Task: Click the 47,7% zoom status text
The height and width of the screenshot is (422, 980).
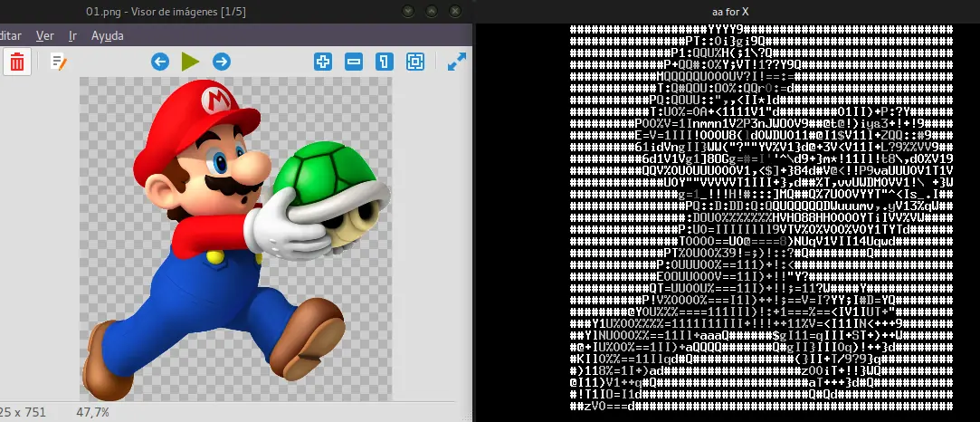Action: pos(92,413)
